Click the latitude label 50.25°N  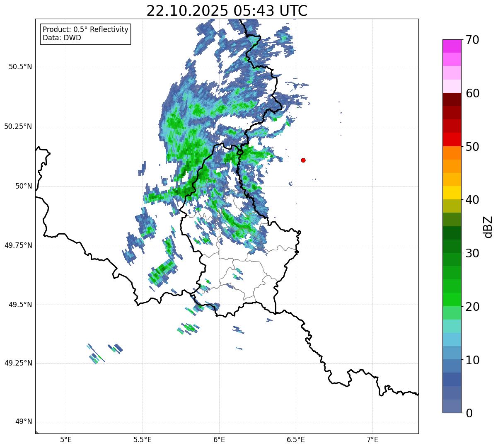tap(18, 126)
